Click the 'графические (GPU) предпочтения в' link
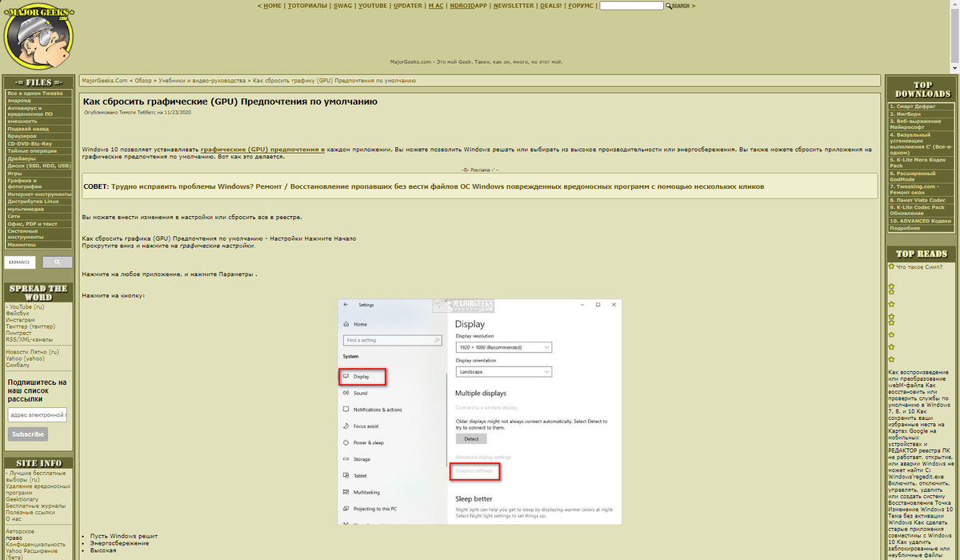This screenshot has height=560, width=960. click(x=262, y=149)
